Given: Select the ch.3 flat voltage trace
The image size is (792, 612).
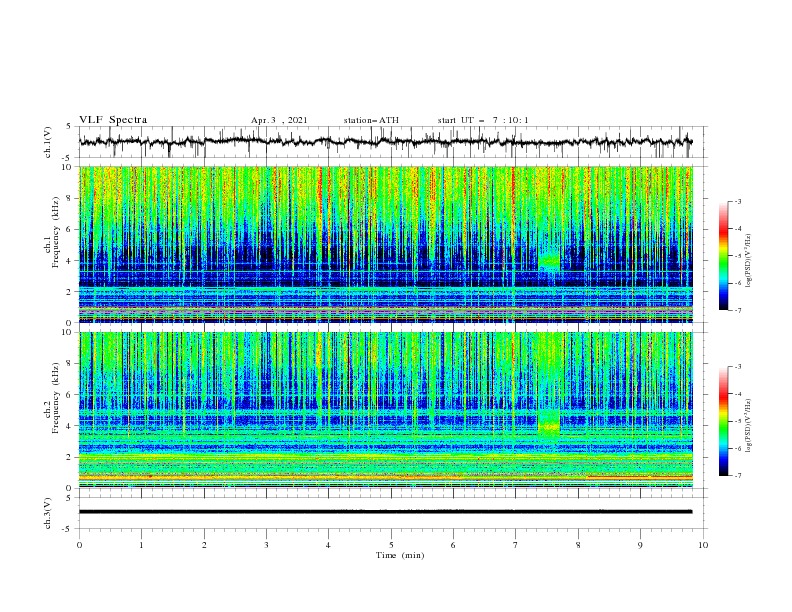Looking at the screenshot, I should click(x=385, y=512).
